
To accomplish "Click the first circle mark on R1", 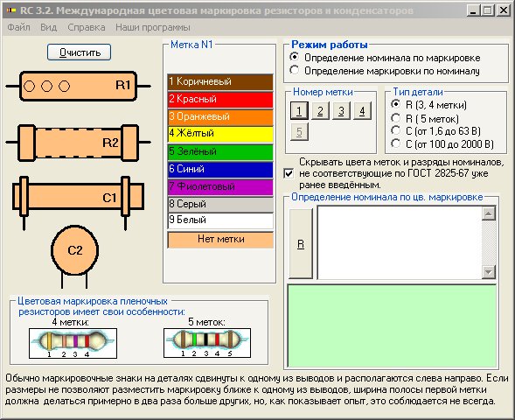I will pyautogui.click(x=29, y=86).
